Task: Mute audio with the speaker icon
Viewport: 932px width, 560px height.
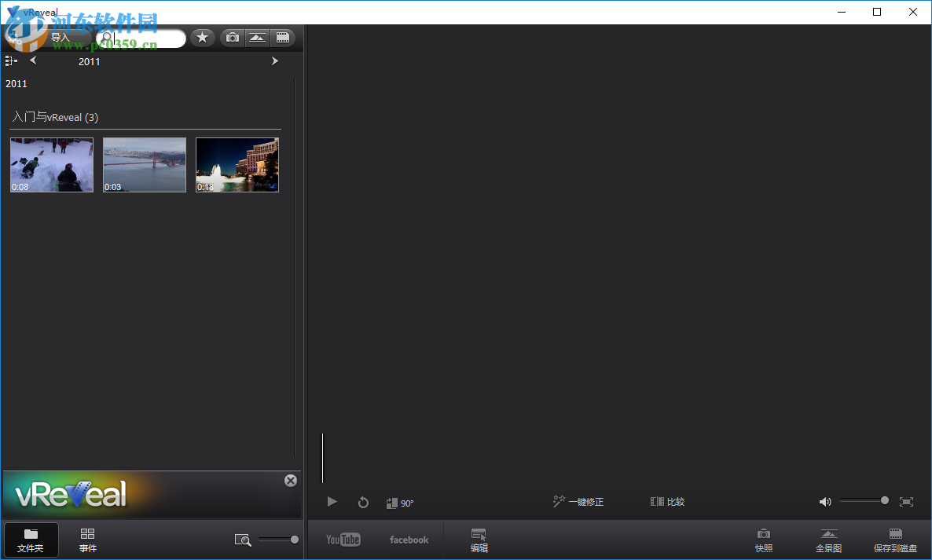Action: pos(825,502)
